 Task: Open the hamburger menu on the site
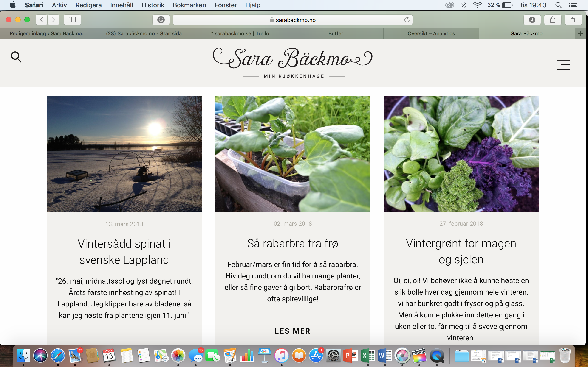[x=563, y=64]
